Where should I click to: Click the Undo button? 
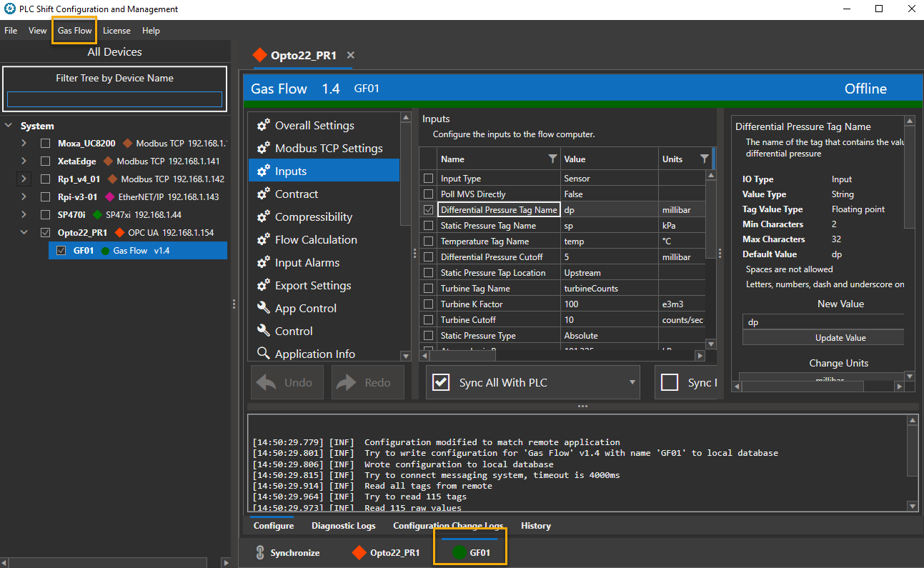click(287, 382)
